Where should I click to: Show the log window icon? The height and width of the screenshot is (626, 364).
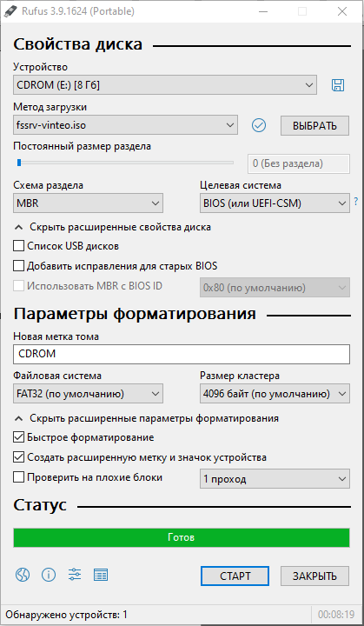coord(101,575)
